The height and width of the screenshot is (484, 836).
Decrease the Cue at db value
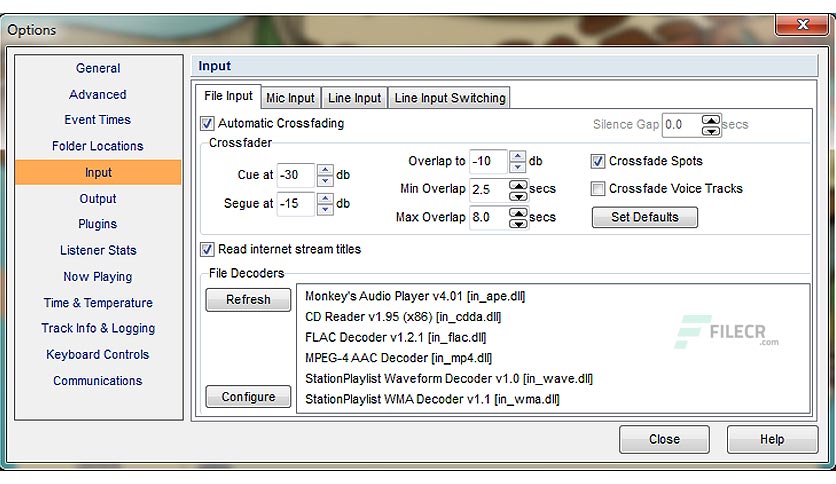(325, 180)
